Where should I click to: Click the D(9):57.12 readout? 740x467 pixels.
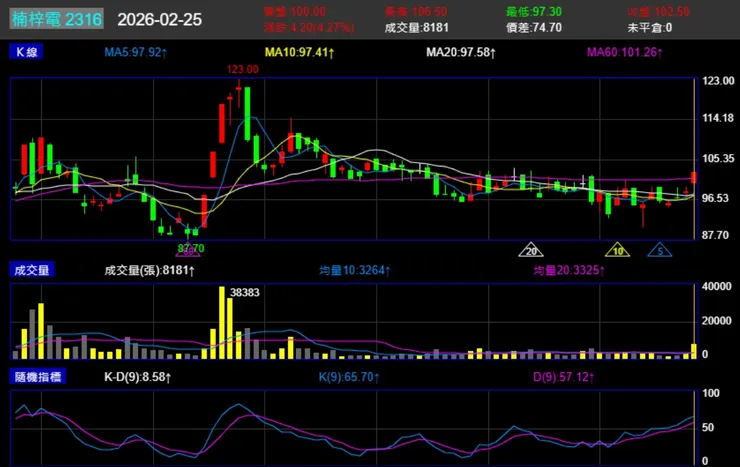(564, 377)
